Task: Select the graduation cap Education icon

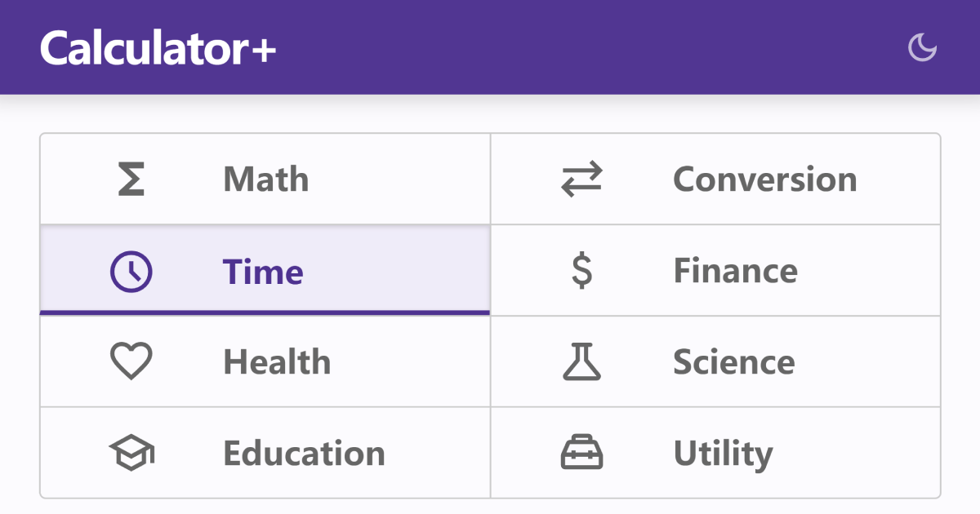Action: (x=131, y=453)
